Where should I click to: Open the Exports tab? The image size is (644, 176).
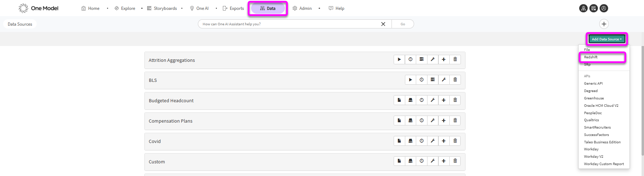point(233,8)
